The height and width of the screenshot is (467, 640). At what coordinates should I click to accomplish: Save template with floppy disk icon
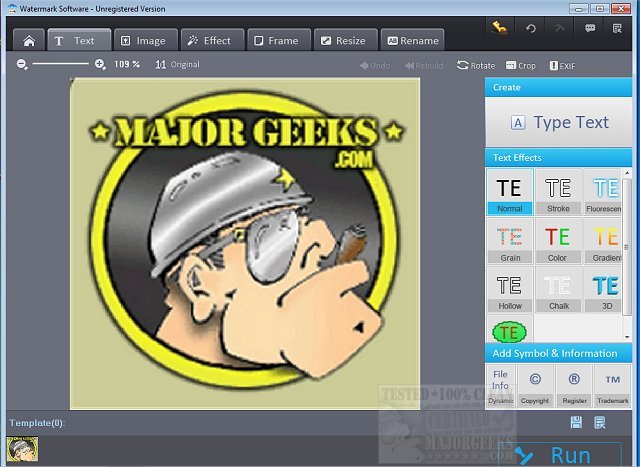(576, 423)
